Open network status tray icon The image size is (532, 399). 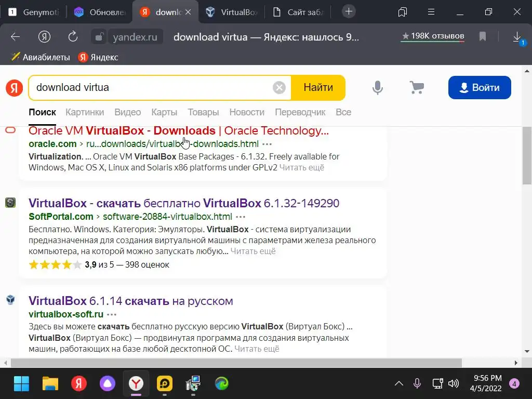tap(437, 384)
